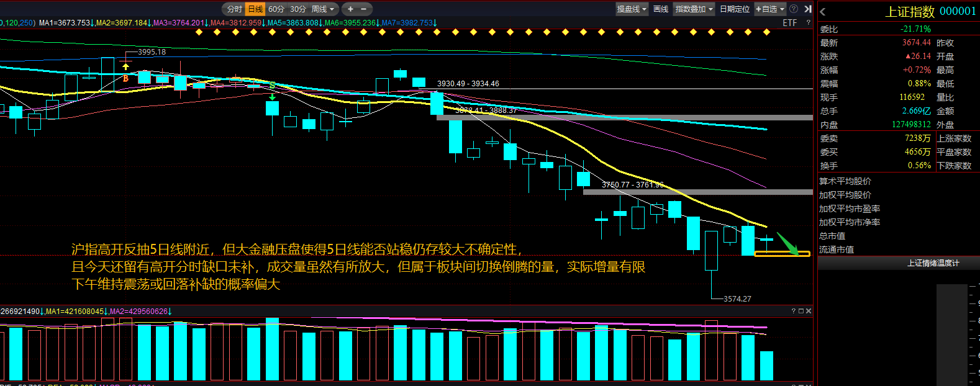Click the green S sell signal marker

click(272, 85)
